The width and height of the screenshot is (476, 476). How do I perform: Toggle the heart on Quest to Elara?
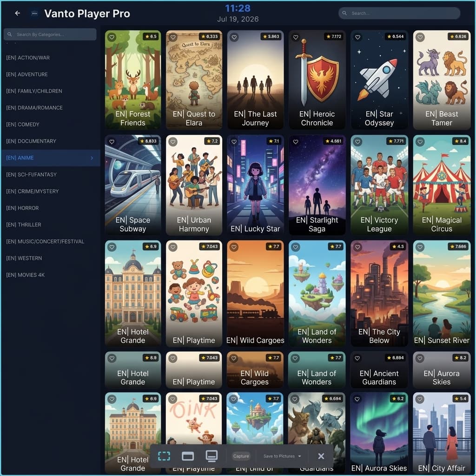click(x=173, y=37)
